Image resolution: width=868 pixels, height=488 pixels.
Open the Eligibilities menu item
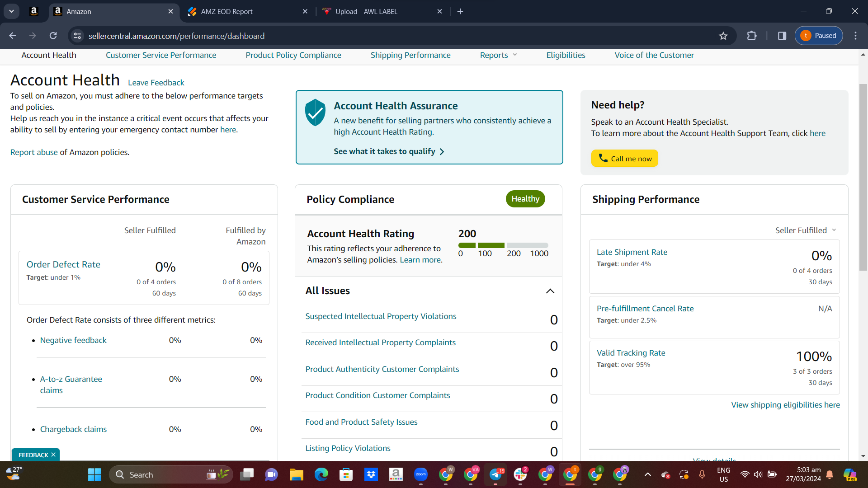pyautogui.click(x=566, y=55)
